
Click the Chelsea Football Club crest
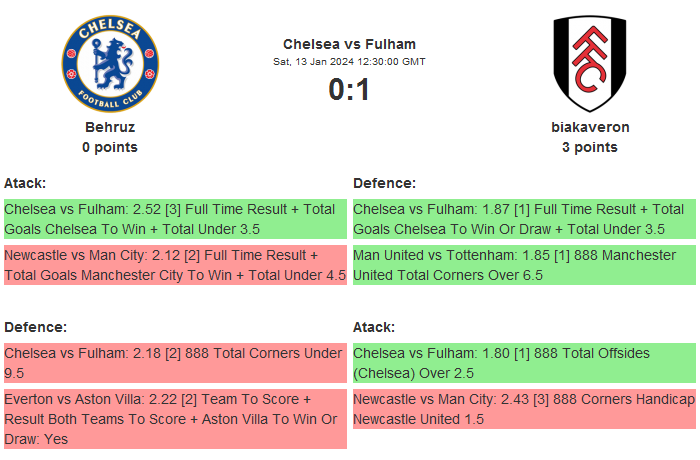coord(110,63)
